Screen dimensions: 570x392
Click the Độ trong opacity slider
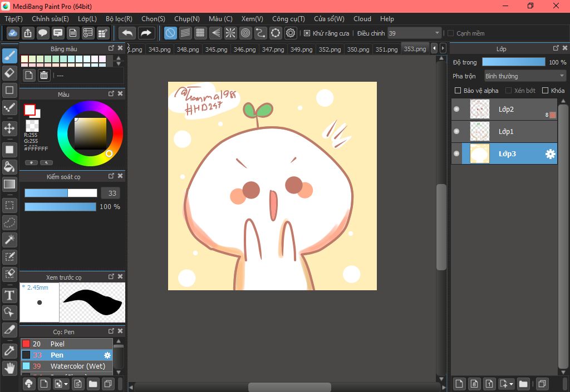click(513, 62)
